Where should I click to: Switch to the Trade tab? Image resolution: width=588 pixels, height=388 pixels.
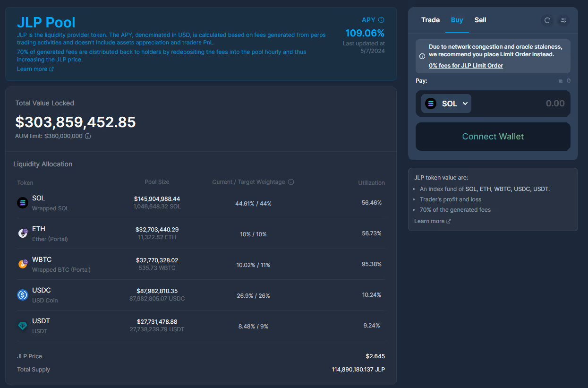(x=430, y=20)
